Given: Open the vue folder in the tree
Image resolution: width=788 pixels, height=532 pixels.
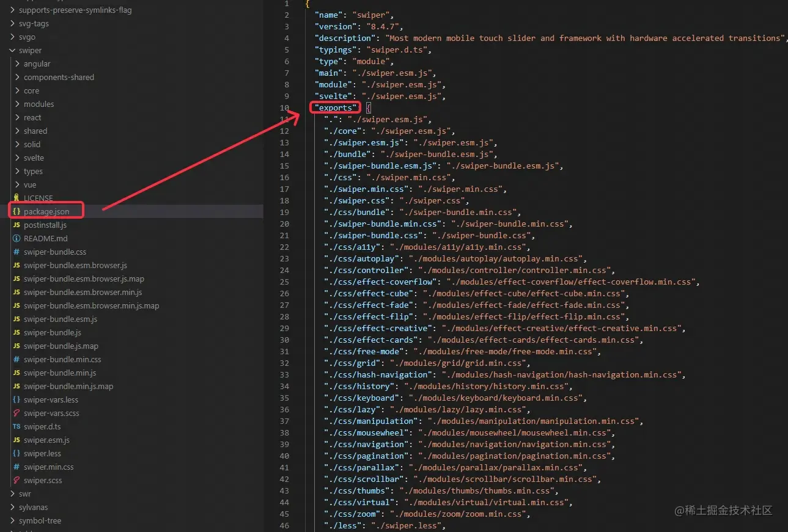Looking at the screenshot, I should [x=30, y=184].
